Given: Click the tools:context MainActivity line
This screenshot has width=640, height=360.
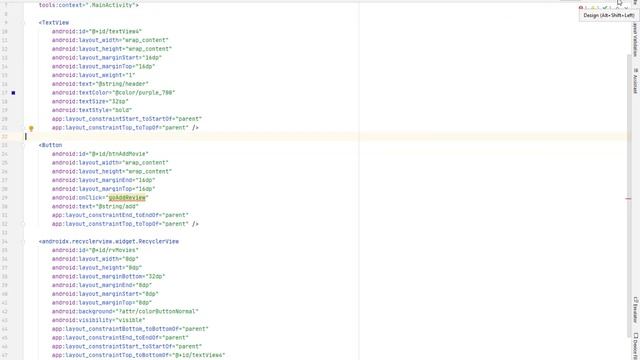Looking at the screenshot, I should (x=89, y=5).
